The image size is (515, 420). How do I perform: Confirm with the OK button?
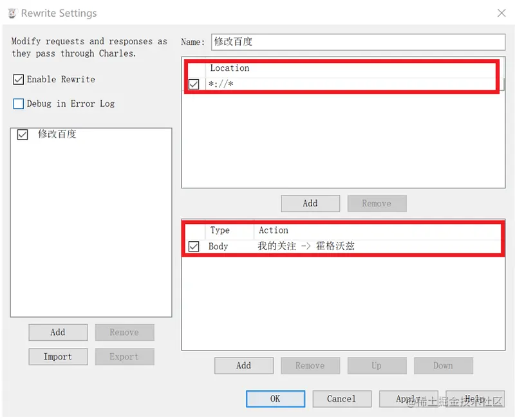click(276, 399)
